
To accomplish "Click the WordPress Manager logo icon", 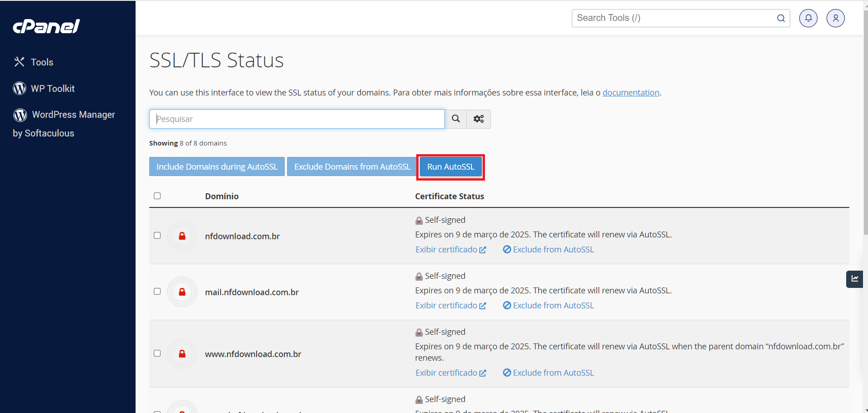I will pyautogui.click(x=20, y=115).
